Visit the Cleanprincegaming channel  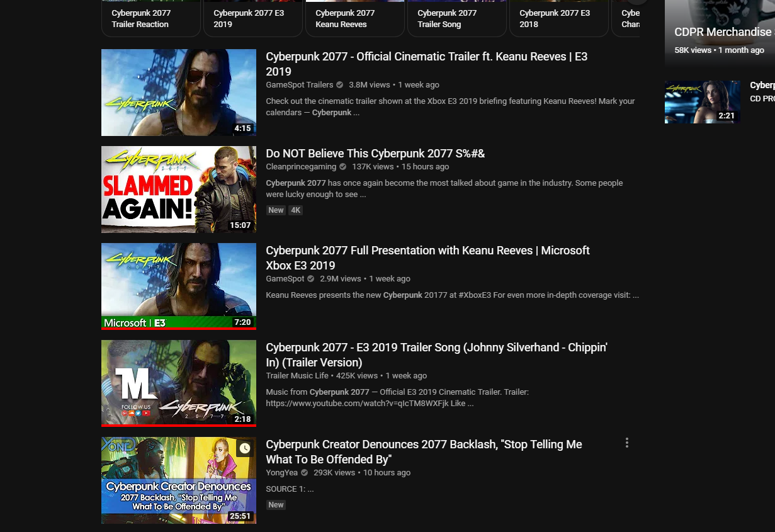tap(301, 167)
